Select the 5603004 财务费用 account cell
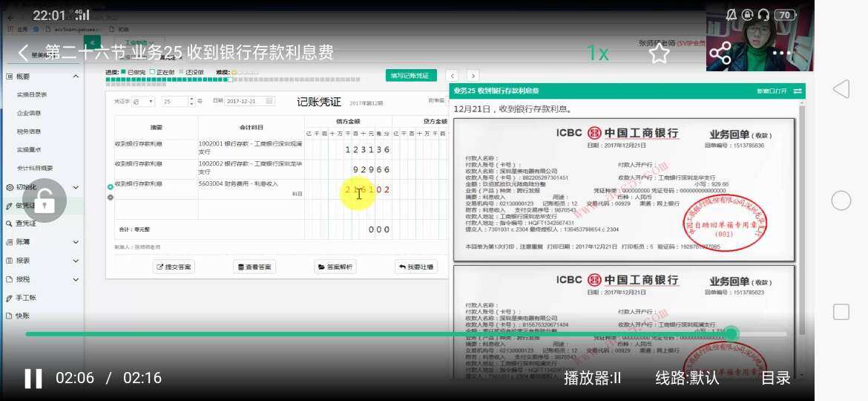 (251, 189)
